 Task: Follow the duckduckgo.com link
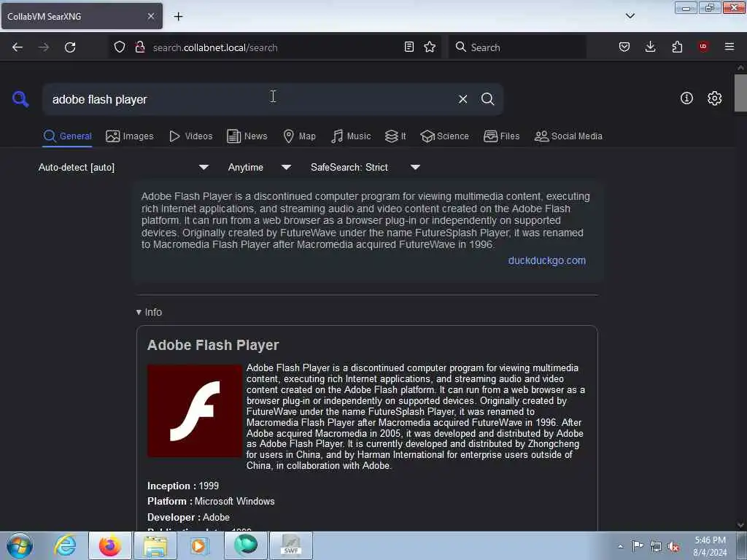pyautogui.click(x=547, y=260)
